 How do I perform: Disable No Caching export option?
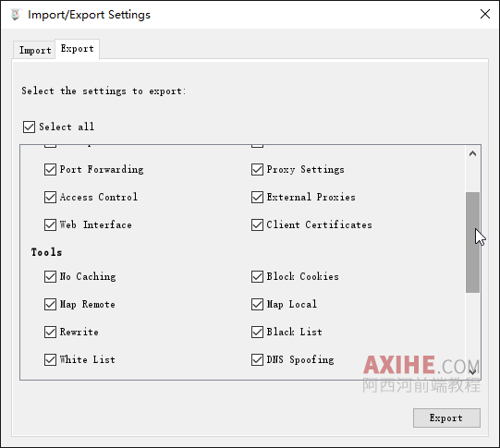coord(51,276)
